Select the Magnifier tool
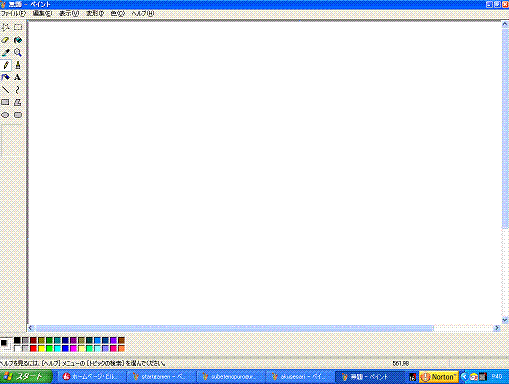The height and width of the screenshot is (384, 509). pyautogui.click(x=18, y=53)
